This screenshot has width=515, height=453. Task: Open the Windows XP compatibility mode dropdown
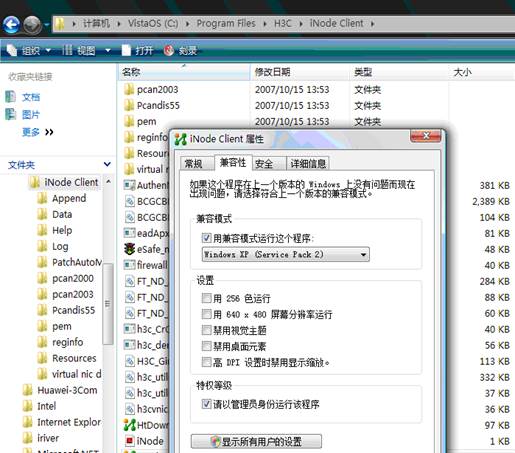click(286, 255)
